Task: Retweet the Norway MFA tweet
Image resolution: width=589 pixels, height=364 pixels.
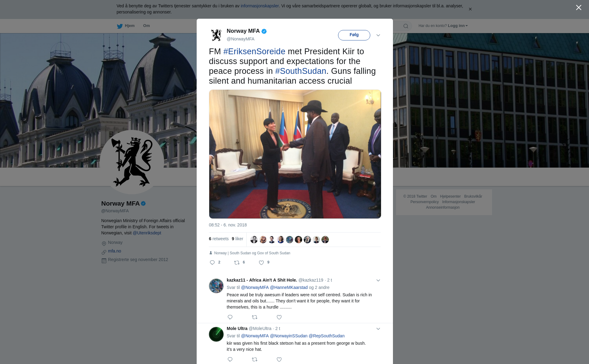Action: [x=237, y=263]
